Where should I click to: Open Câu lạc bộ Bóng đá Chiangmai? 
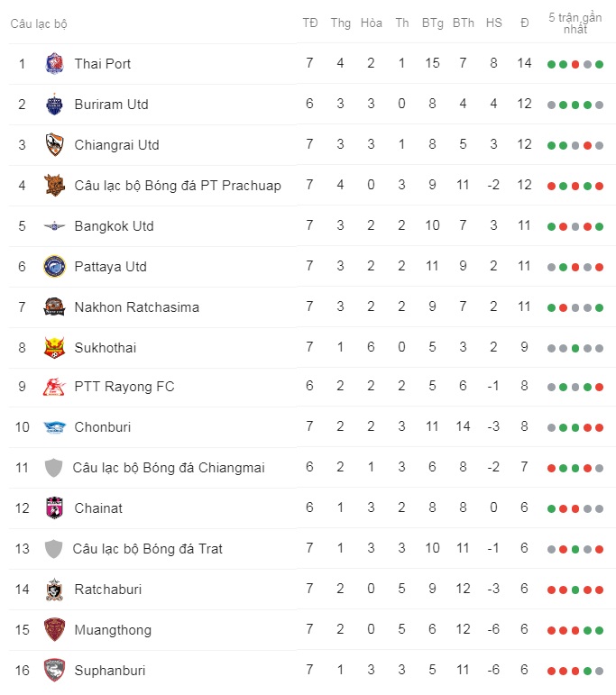coord(169,468)
